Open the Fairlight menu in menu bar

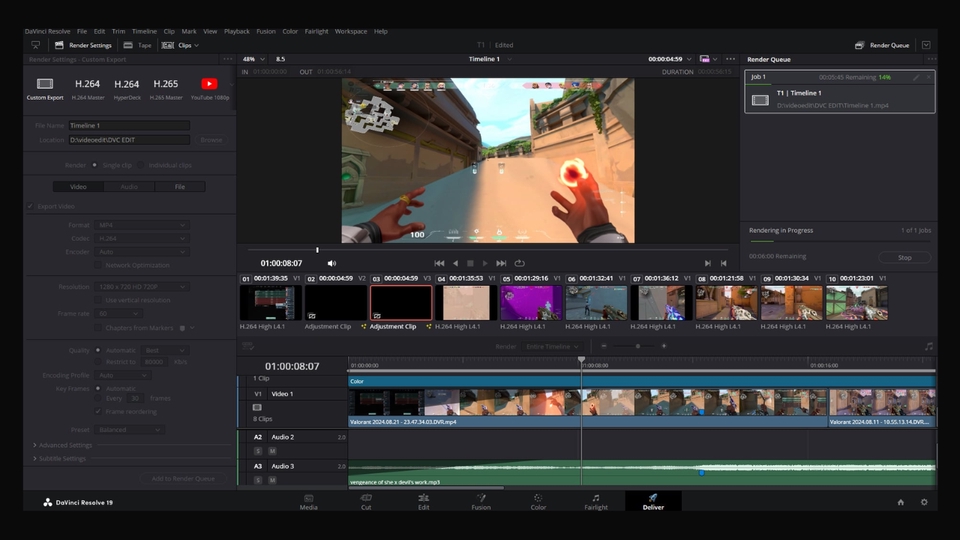315,31
